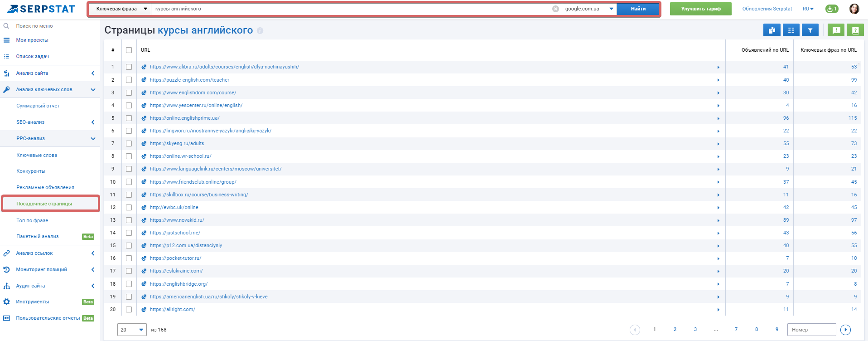This screenshot has width=868, height=341.
Task: Open the filter funnel button
Action: coord(810,30)
